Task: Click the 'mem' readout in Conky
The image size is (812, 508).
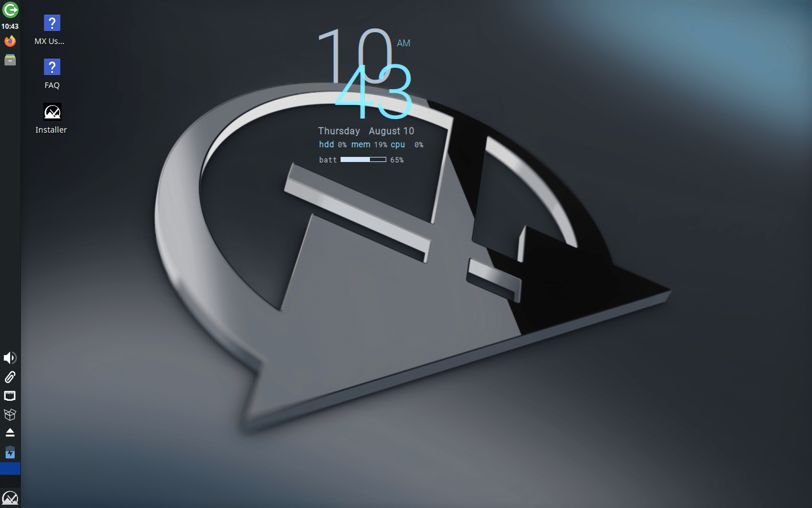Action: point(361,144)
